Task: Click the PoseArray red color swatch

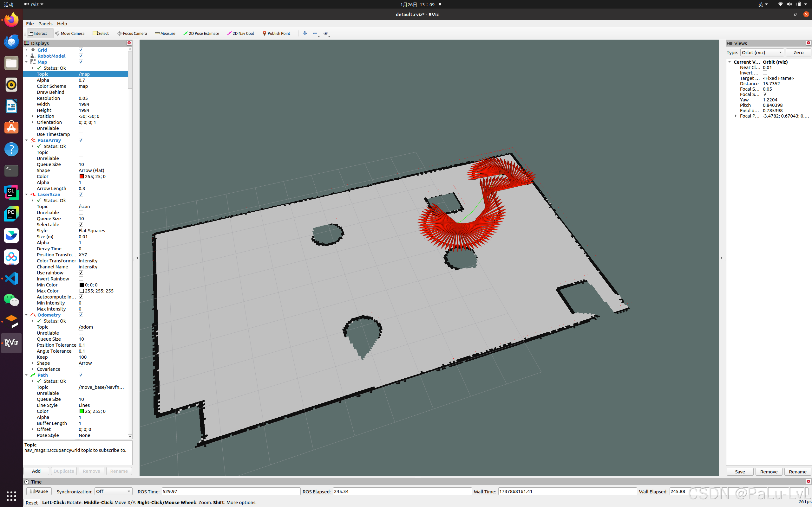Action: click(82, 176)
